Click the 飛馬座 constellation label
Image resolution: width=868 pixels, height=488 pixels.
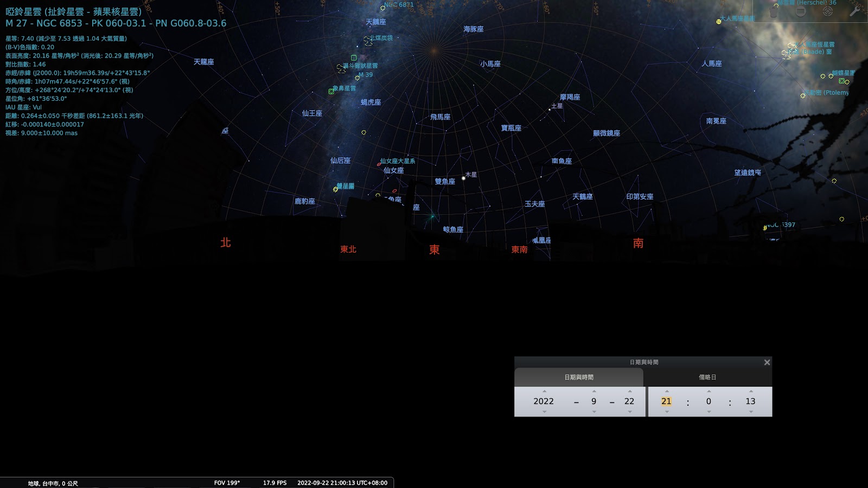pos(440,117)
